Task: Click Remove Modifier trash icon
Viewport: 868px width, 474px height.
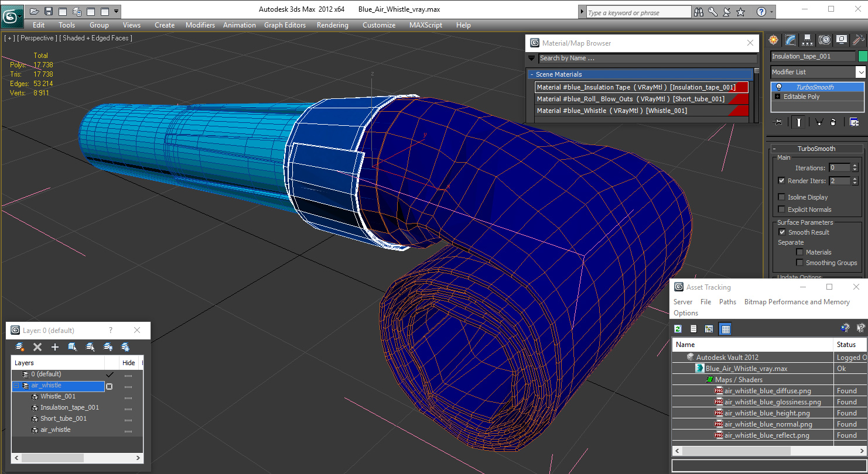Action: (833, 122)
